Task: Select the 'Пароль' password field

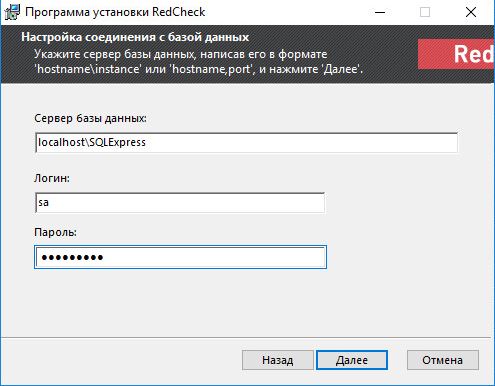Action: pos(180,257)
